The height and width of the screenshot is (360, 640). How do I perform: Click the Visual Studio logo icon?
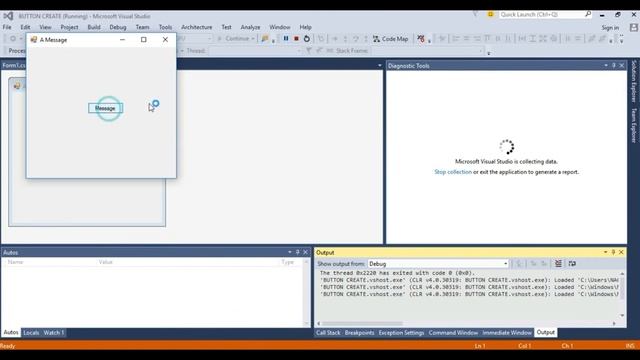point(8,16)
